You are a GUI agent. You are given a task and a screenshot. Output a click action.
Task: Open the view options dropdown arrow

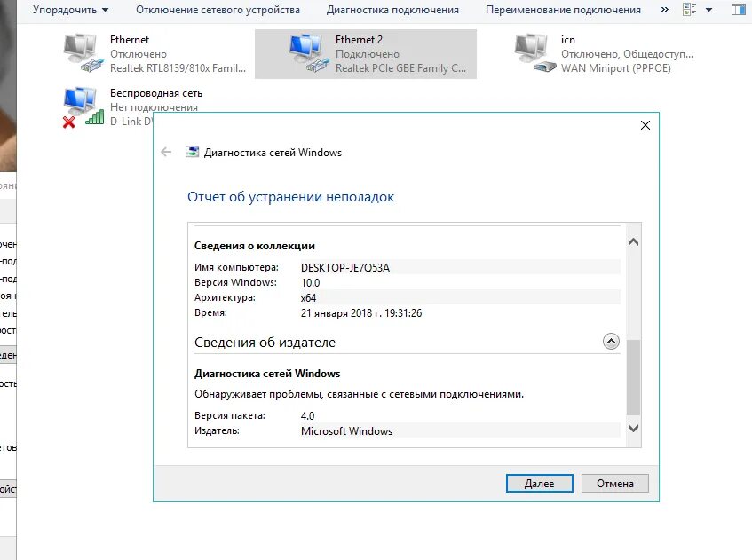(708, 10)
